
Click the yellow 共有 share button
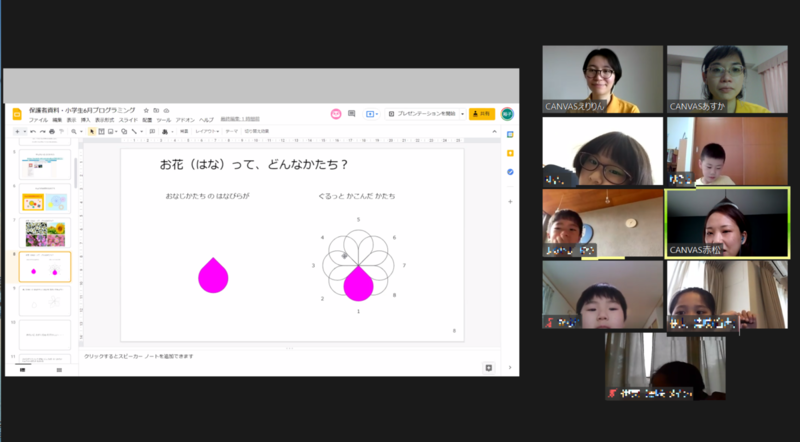(x=482, y=114)
